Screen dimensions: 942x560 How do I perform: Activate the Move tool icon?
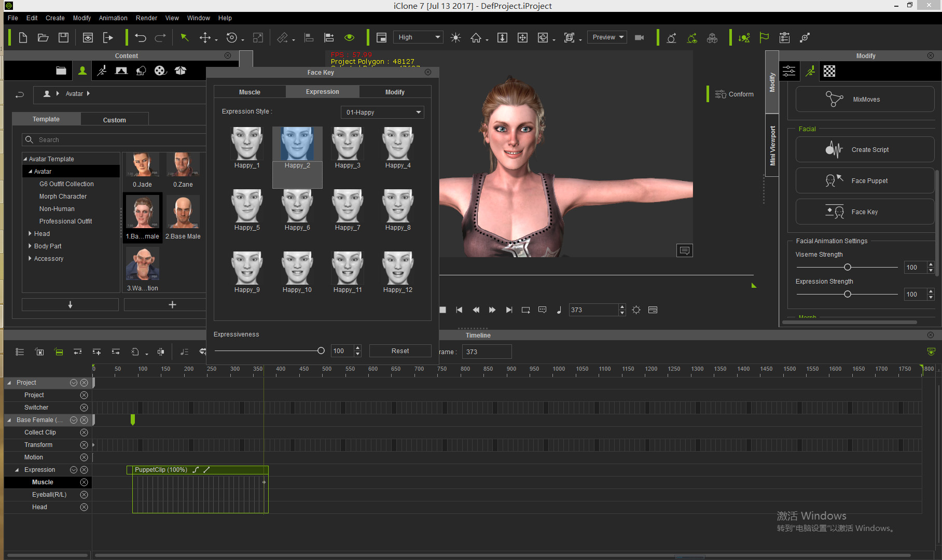point(205,37)
